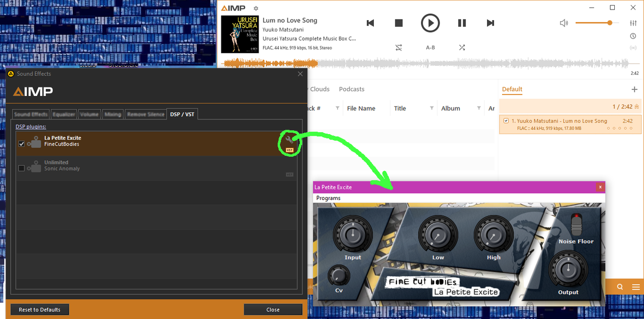Click the Output knob
644x319 pixels.
(568, 269)
